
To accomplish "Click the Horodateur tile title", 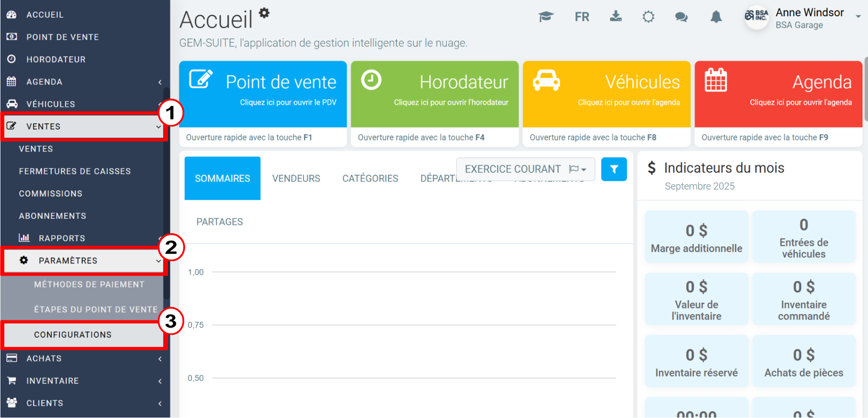I will 464,82.
